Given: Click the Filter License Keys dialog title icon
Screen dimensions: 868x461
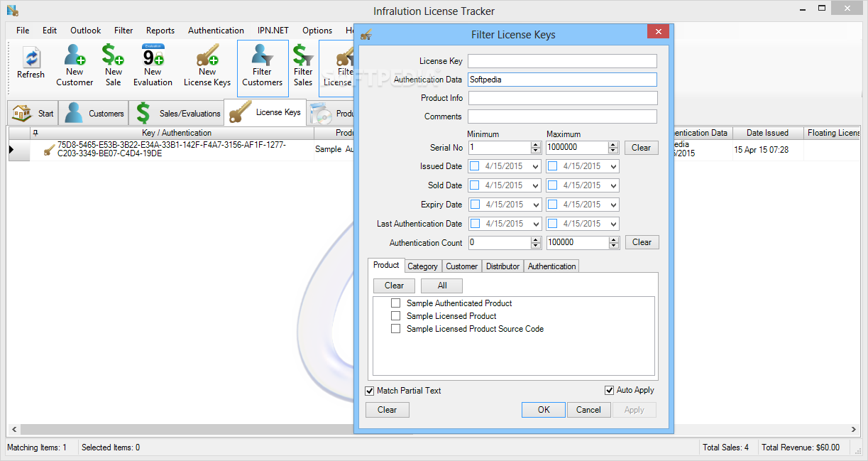Looking at the screenshot, I should click(x=366, y=34).
